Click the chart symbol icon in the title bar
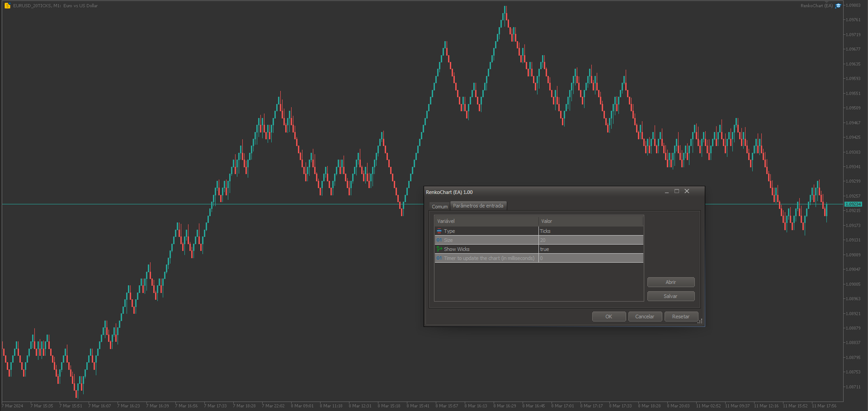Screen dimensions: 868x411 tap(7, 5)
